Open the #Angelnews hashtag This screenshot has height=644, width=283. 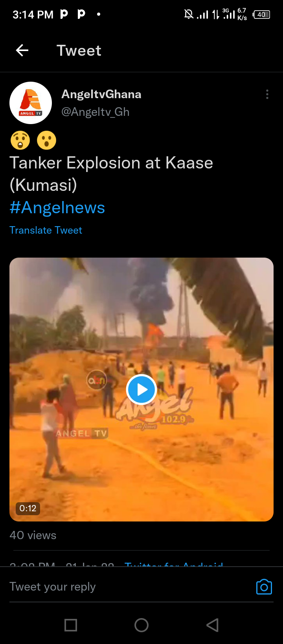pyautogui.click(x=57, y=207)
